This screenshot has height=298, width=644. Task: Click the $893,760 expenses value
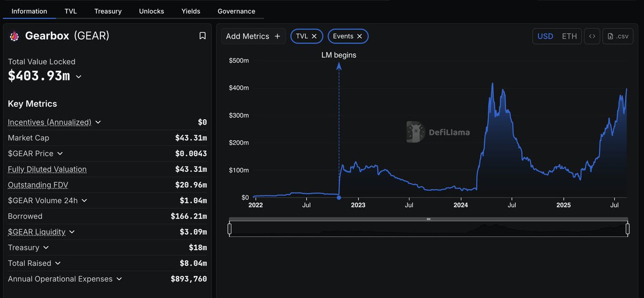(189, 279)
